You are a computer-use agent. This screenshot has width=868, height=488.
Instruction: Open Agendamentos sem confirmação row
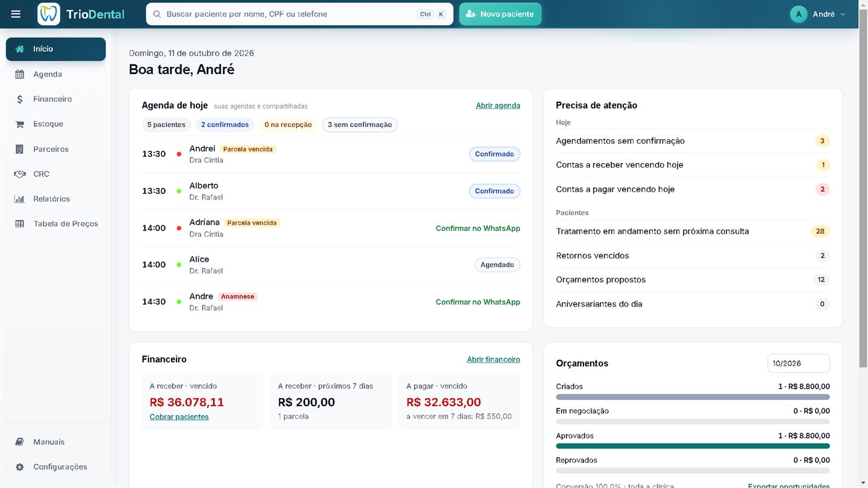coord(693,141)
